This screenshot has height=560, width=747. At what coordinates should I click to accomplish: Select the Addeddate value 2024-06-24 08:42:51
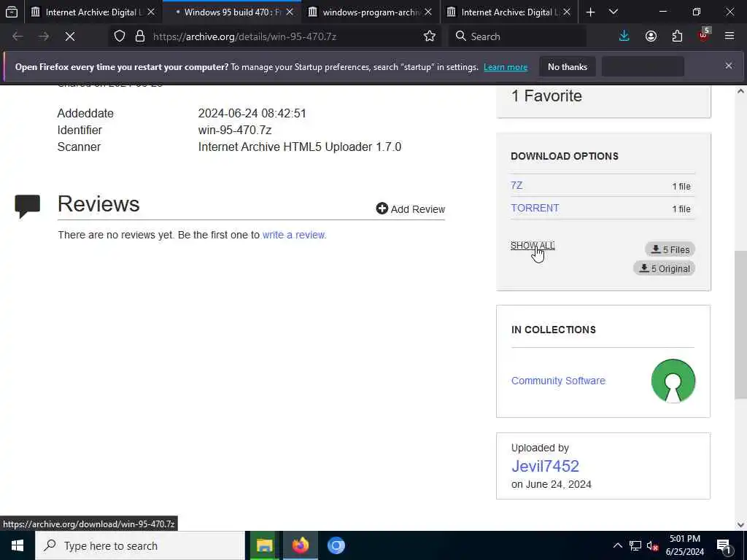[x=252, y=113]
